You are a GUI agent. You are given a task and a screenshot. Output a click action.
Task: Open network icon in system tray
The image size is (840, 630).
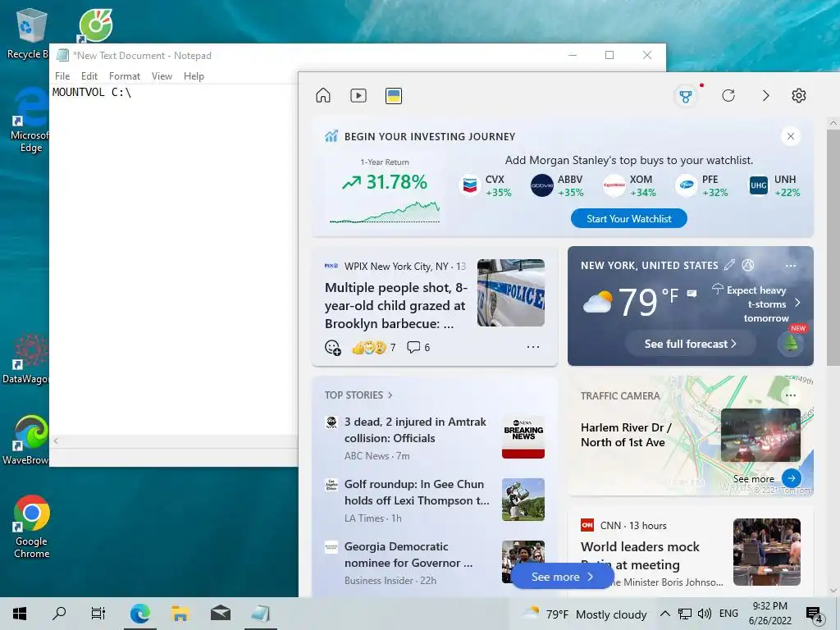coord(685,614)
